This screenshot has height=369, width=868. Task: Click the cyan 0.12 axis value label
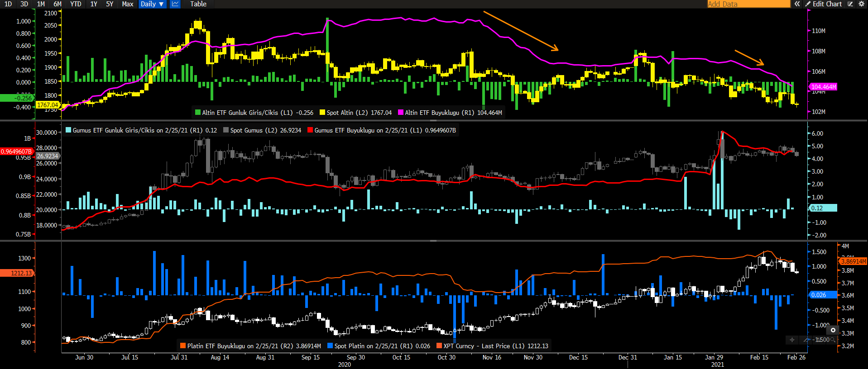[823, 208]
